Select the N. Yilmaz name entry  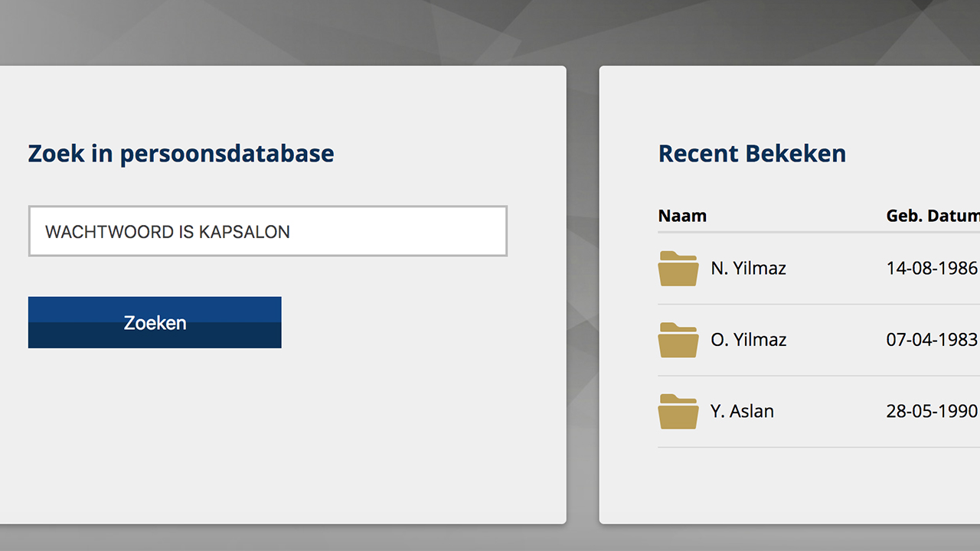point(748,268)
